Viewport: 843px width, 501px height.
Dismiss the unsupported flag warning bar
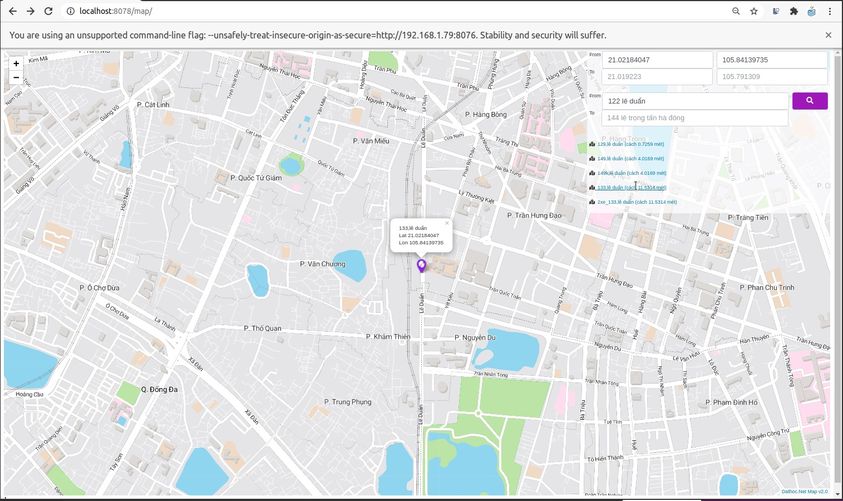pos(828,35)
